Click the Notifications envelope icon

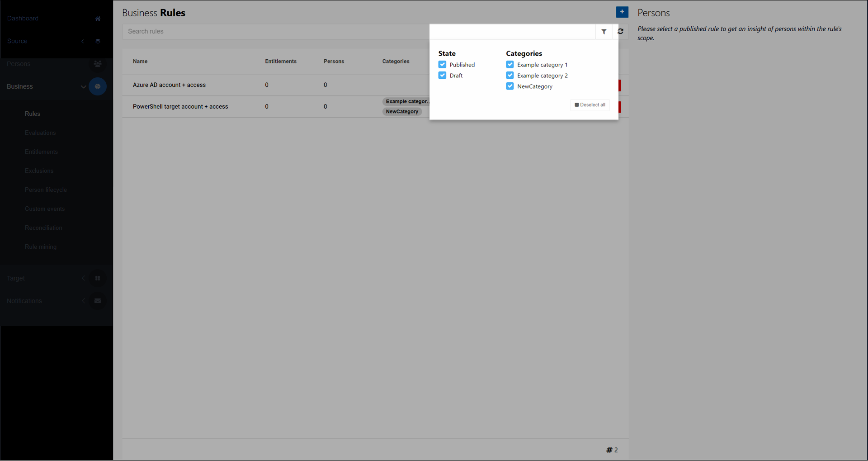(98, 301)
